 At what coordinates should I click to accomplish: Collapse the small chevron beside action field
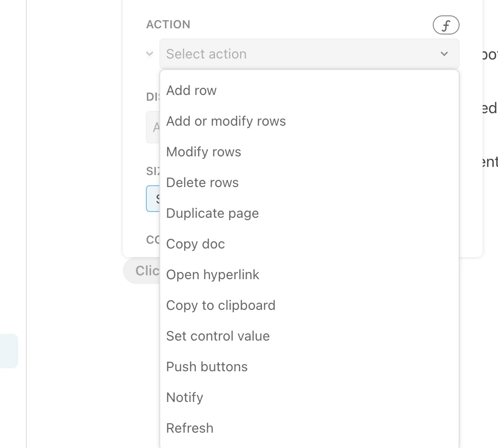150,54
